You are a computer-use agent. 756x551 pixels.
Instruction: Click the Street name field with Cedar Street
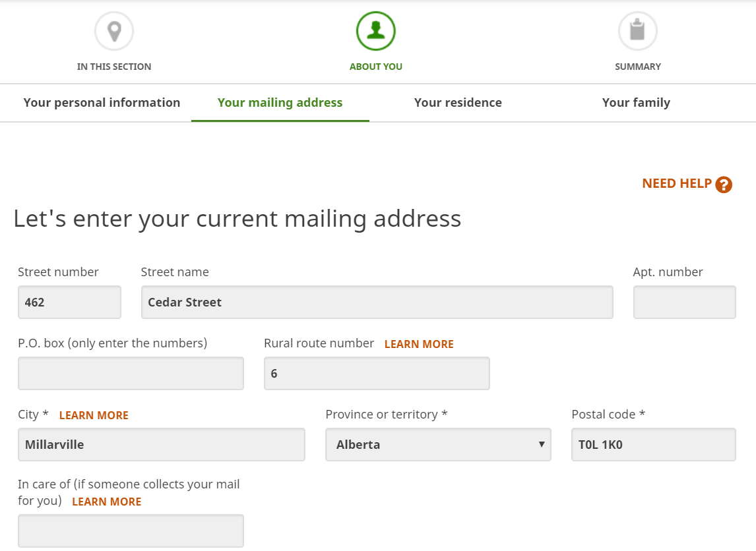click(x=377, y=302)
